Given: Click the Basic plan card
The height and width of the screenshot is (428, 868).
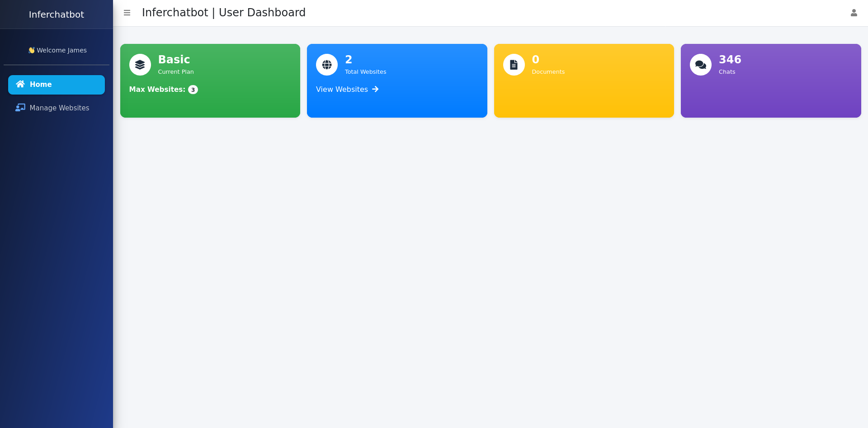Looking at the screenshot, I should coord(210,81).
